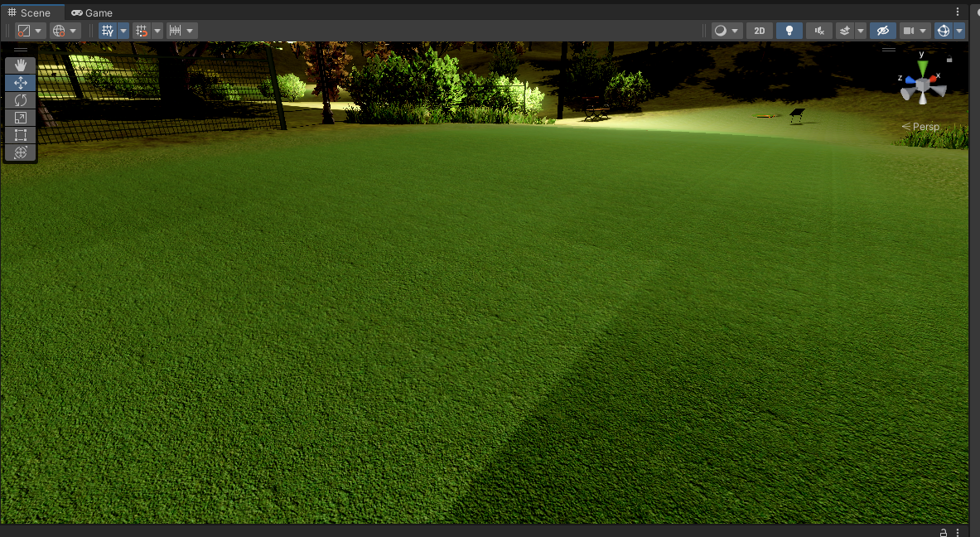
Task: Switch to the Game tab
Action: click(x=91, y=12)
